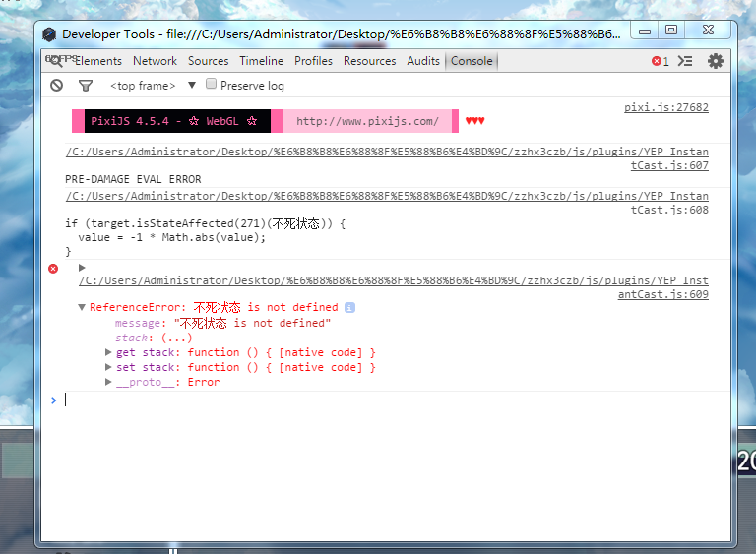Click the stack: (...) getter value

[176, 338]
